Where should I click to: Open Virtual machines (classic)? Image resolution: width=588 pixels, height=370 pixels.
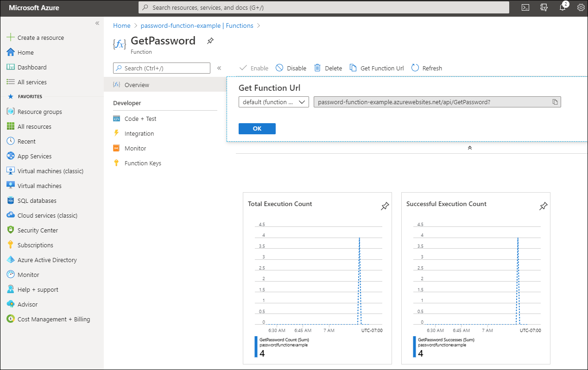click(50, 171)
